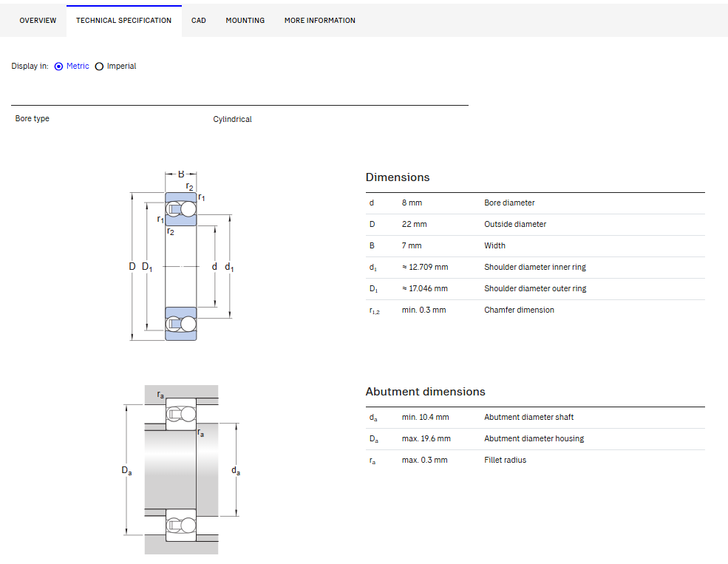The image size is (728, 564).
Task: Click the 8 mm bore diameter value
Action: (x=412, y=203)
